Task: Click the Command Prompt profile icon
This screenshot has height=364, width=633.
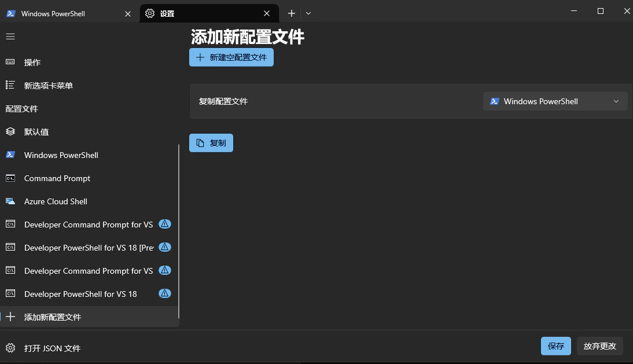Action: pyautogui.click(x=10, y=178)
